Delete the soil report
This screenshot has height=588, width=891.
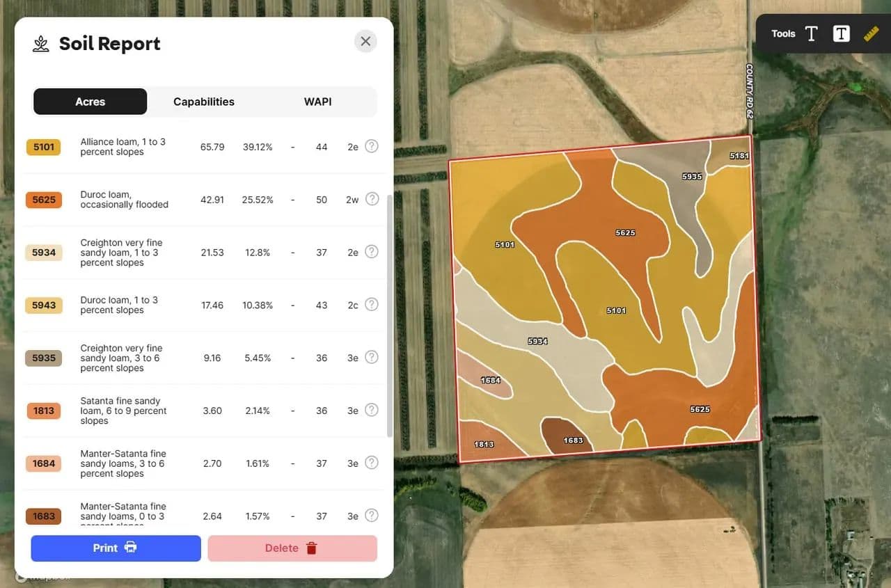tap(292, 548)
